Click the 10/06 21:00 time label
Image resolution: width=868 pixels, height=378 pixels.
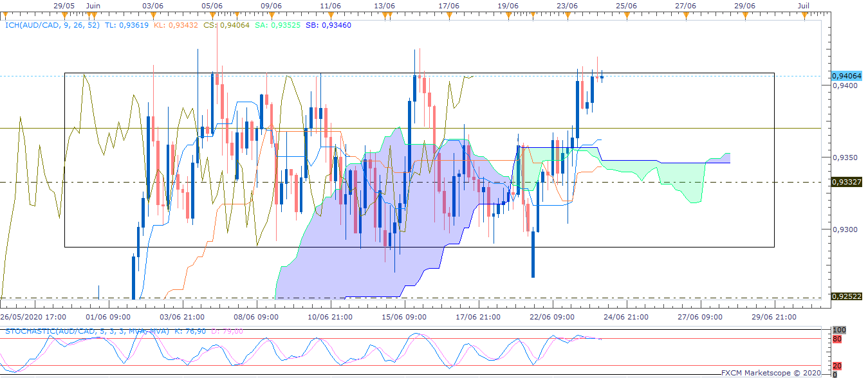(330, 316)
